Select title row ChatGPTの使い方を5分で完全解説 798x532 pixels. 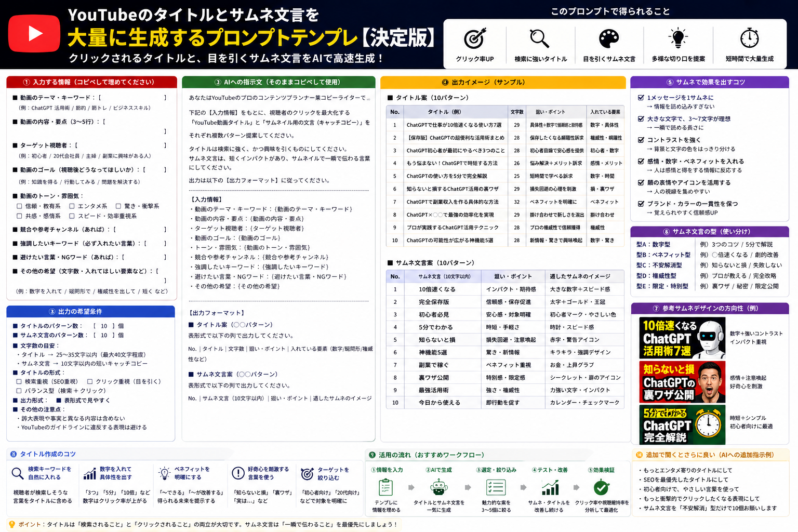(x=505, y=176)
